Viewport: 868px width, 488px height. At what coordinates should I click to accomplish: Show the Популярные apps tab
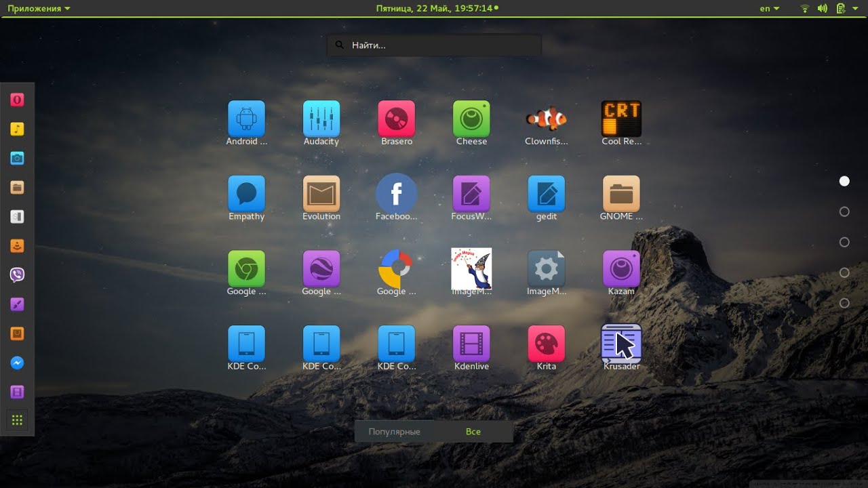click(395, 432)
